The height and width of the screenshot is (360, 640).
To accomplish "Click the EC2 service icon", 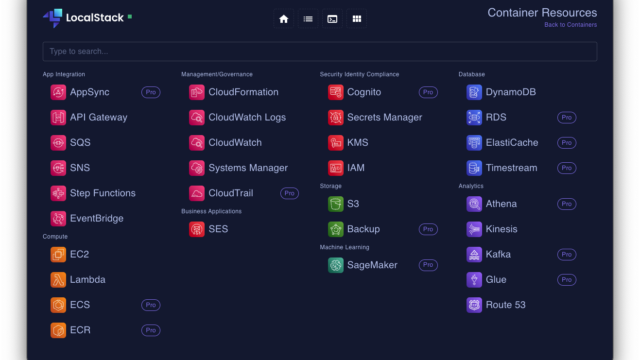I will (x=58, y=254).
